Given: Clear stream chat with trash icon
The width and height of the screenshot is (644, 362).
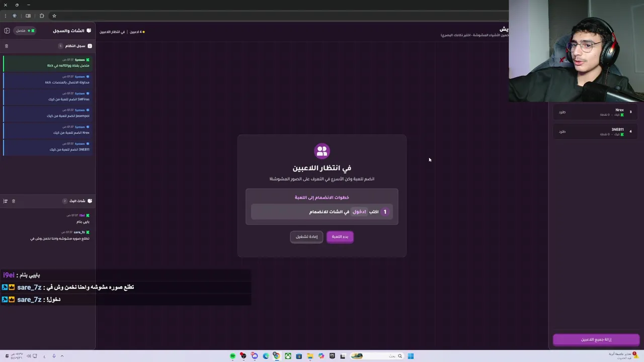Looking at the screenshot, I should pos(14,201).
